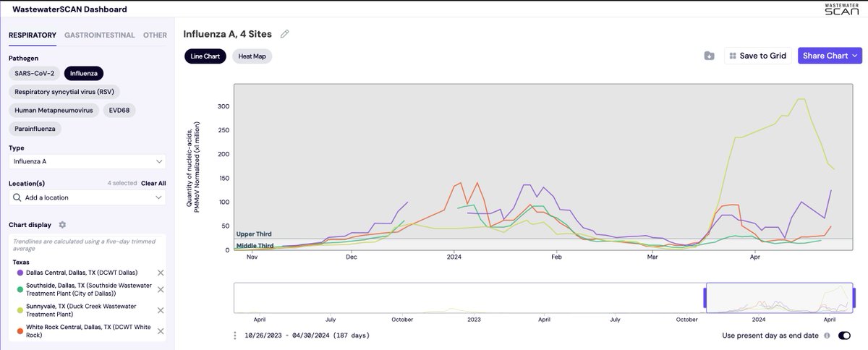
Task: Click left handle of timeline range selector
Action: coord(705,297)
